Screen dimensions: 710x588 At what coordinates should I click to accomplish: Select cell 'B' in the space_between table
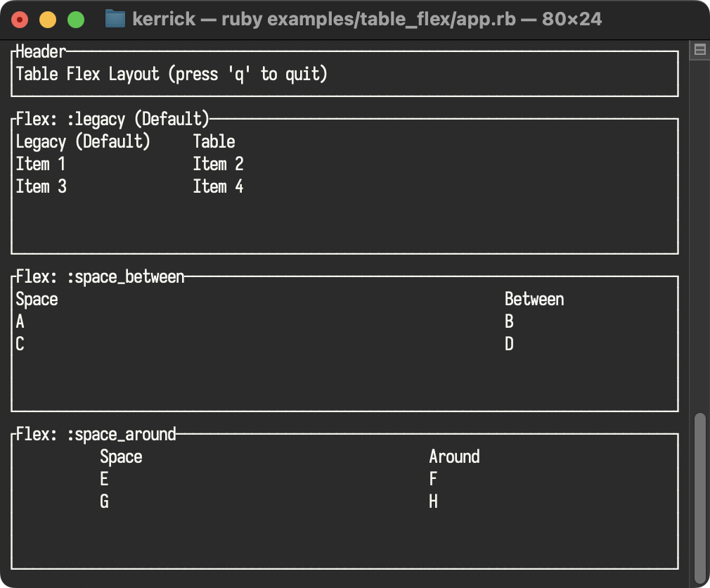pos(510,321)
